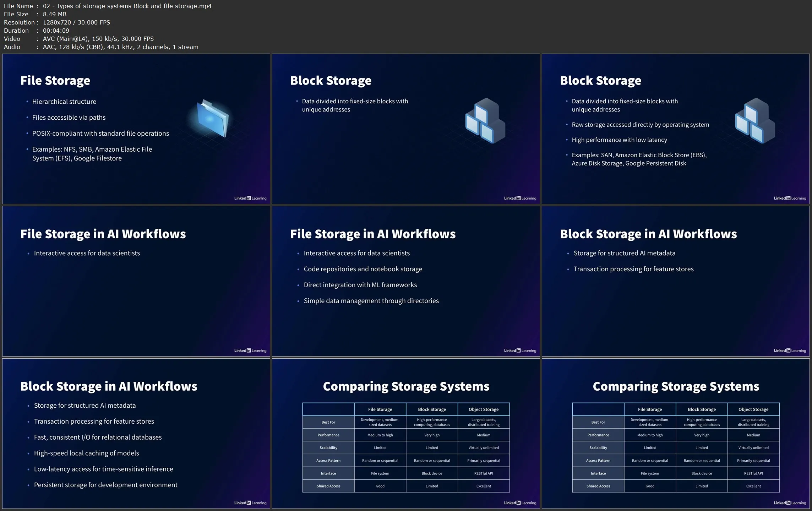Viewport: 812px width, 511px height.
Task: Click the file size value '8.49 MB'
Action: [55, 14]
